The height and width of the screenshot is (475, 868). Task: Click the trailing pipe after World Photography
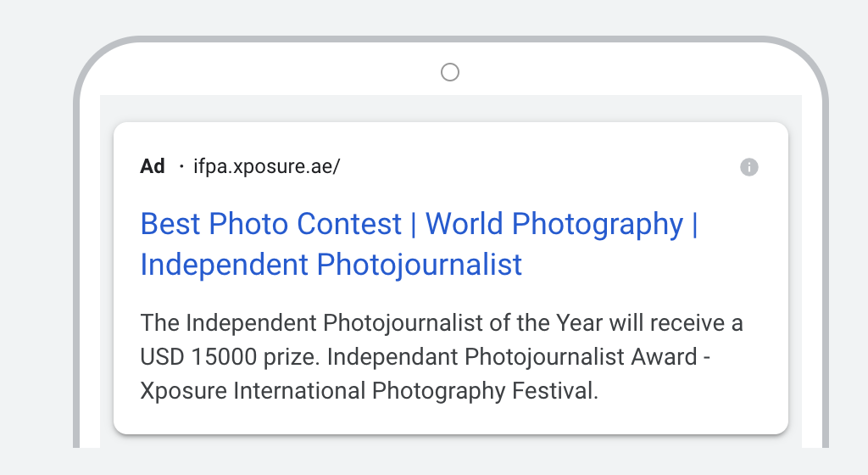tap(695, 224)
